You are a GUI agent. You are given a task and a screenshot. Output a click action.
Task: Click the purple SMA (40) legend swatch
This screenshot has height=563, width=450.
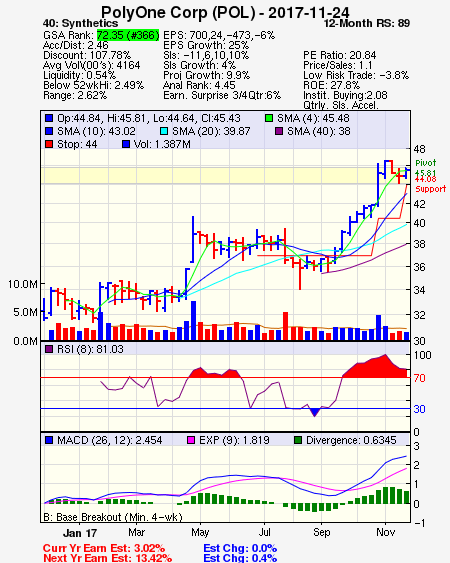click(279, 131)
